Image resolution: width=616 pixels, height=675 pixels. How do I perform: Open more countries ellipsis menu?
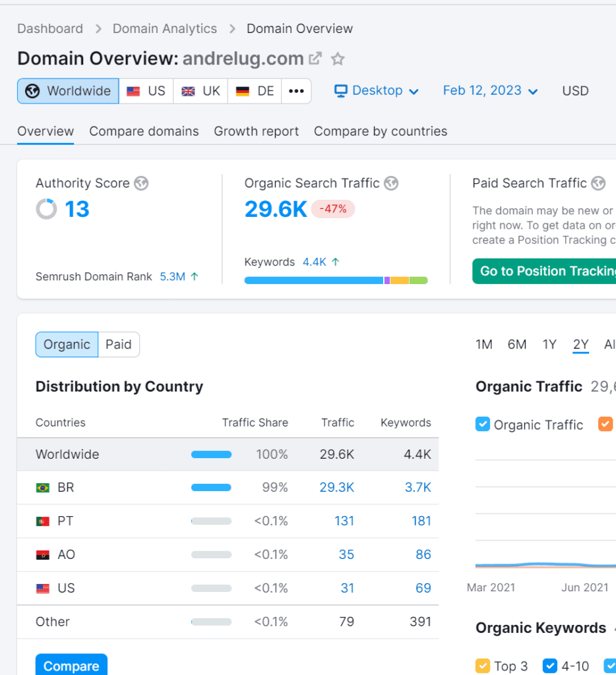[296, 91]
